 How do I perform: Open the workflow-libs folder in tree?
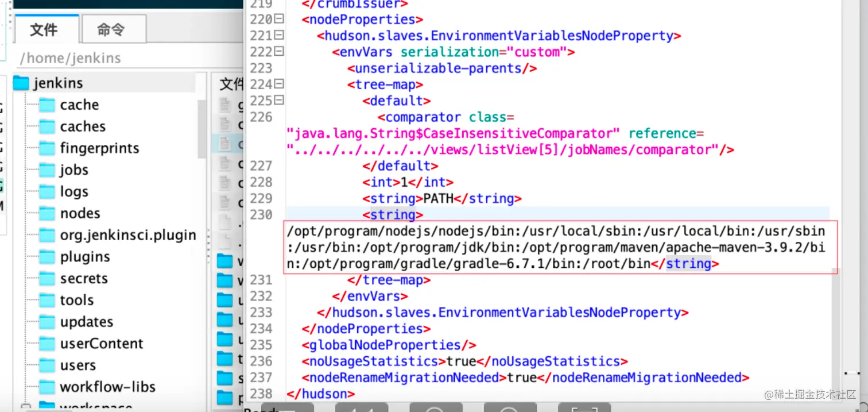point(108,387)
